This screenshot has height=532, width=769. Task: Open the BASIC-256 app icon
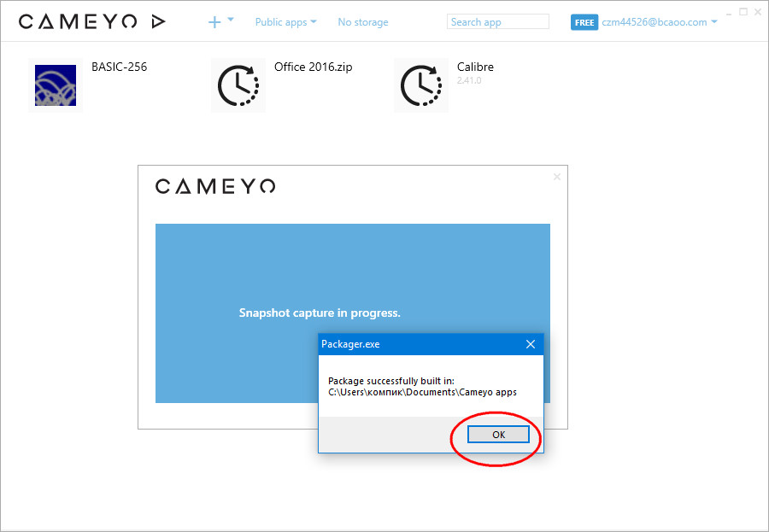pyautogui.click(x=56, y=85)
